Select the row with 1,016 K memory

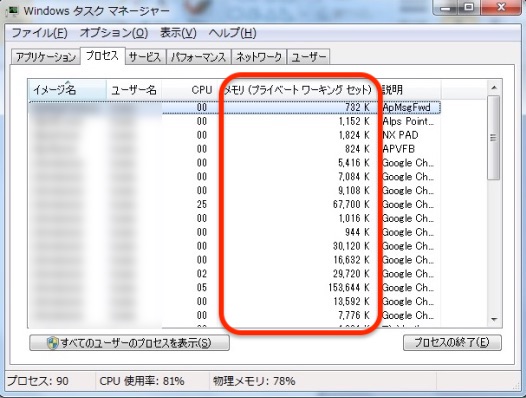click(x=235, y=218)
